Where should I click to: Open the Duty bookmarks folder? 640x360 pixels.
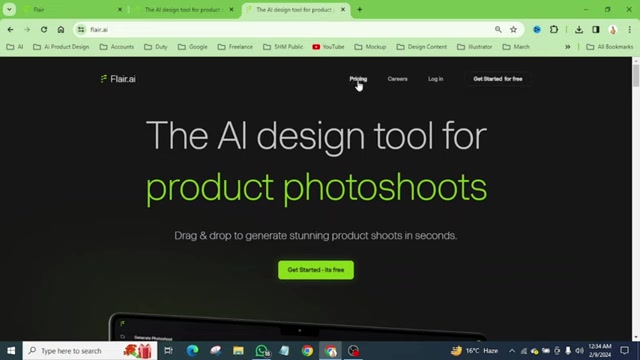(156, 47)
